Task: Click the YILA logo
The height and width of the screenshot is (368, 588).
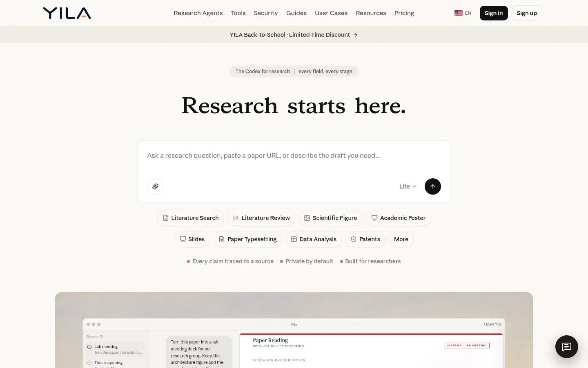Action: [x=67, y=13]
